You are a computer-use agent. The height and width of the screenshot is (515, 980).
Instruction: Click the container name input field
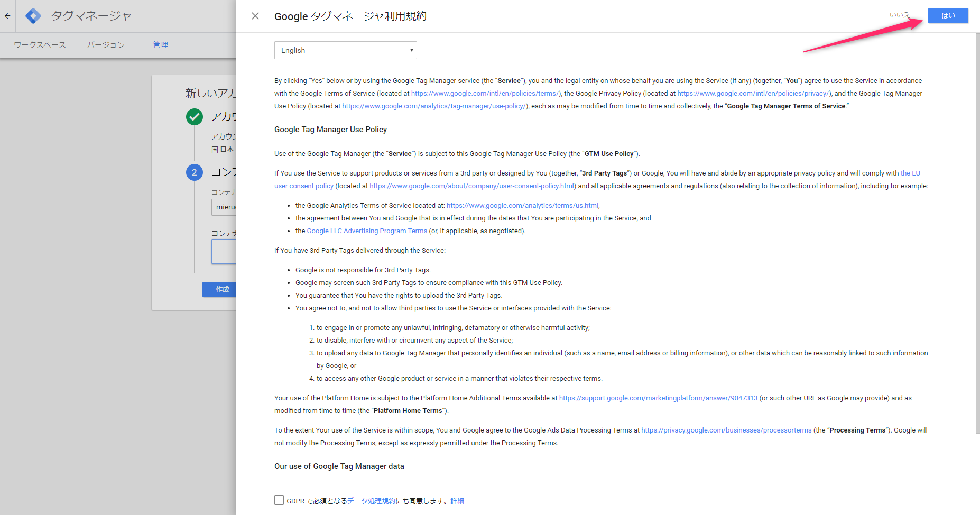(x=224, y=207)
